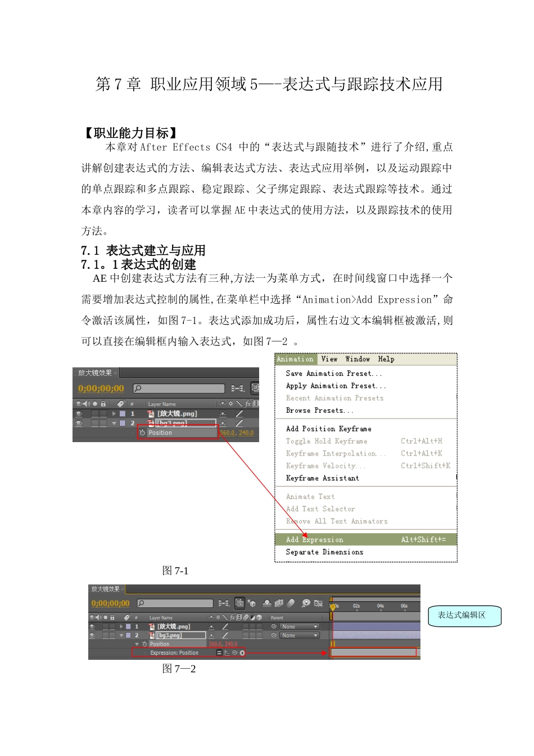The image size is (534, 756).
Task: Click current time indicator in Figure 7-2 ruler
Action: [x=333, y=607]
